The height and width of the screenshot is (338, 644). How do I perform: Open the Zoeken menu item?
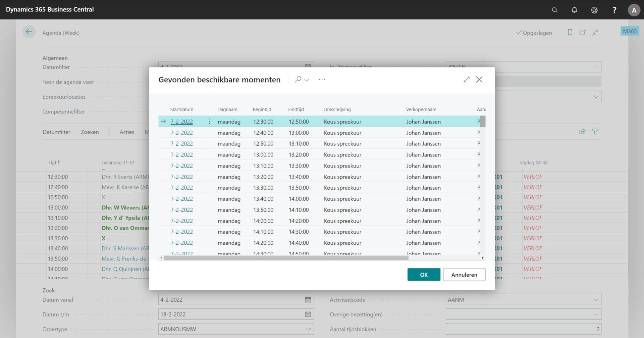(x=90, y=132)
